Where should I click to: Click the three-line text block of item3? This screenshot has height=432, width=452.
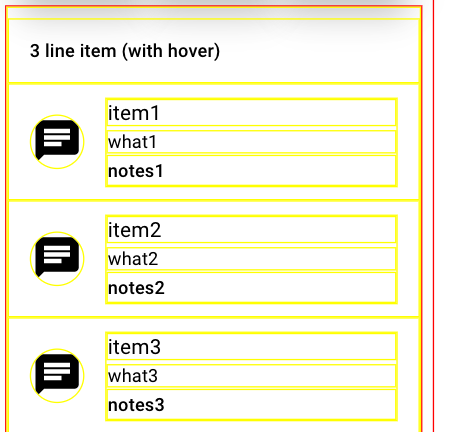(x=251, y=376)
